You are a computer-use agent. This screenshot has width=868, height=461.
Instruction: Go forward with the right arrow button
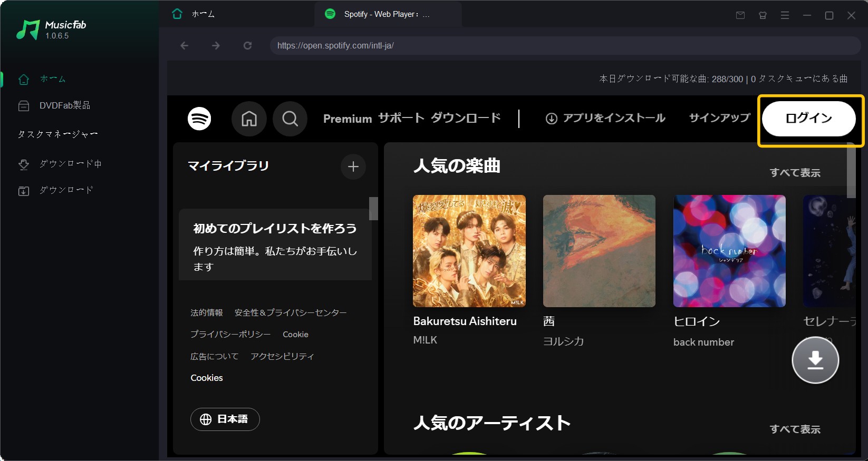click(x=216, y=46)
